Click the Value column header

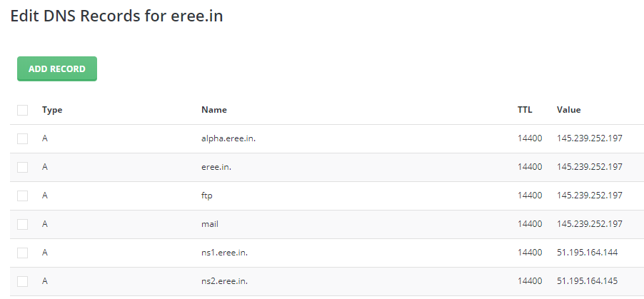569,110
